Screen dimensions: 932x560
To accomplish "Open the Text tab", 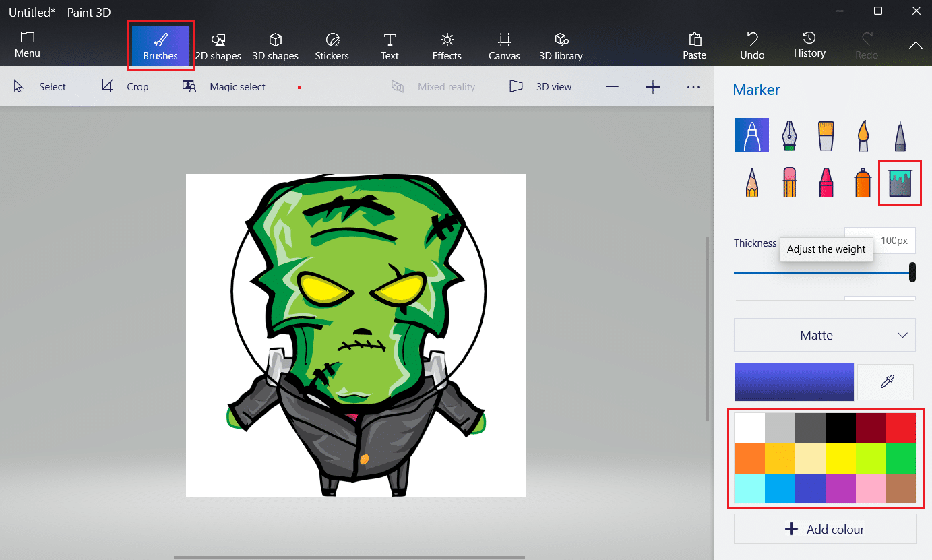I will tap(390, 46).
